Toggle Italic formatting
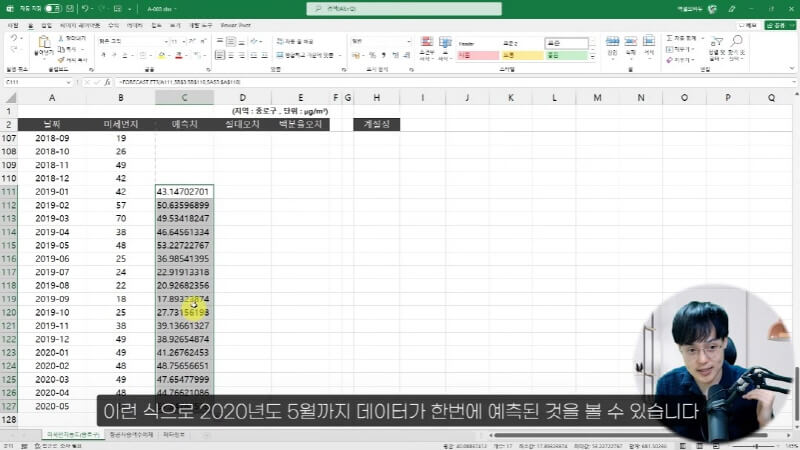 pos(114,55)
